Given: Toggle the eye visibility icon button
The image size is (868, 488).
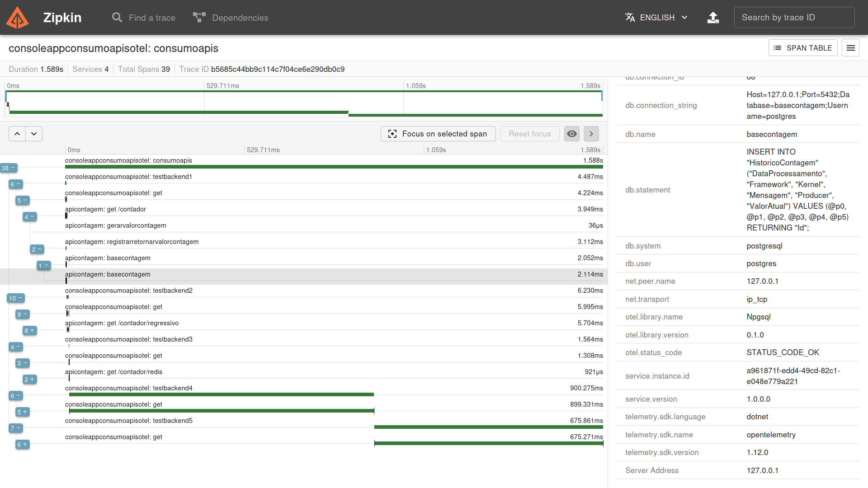Looking at the screenshot, I should tap(571, 134).
